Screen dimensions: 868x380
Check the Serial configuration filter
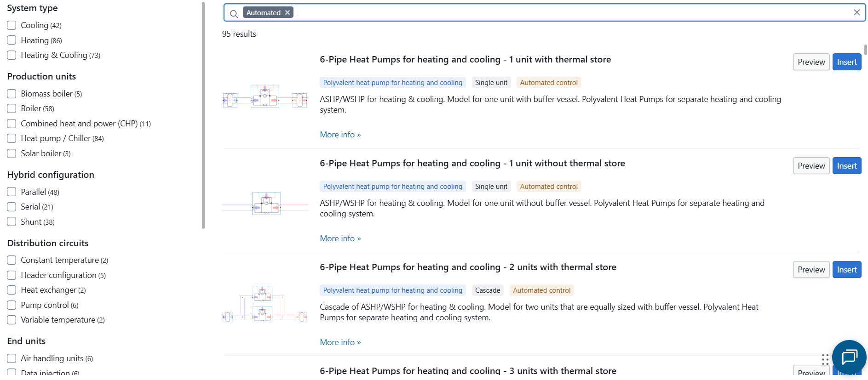pos(11,207)
